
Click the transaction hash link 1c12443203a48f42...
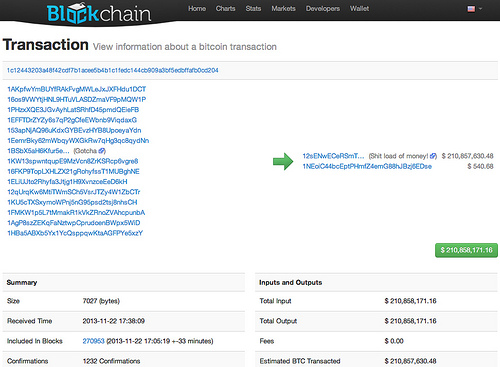113,70
